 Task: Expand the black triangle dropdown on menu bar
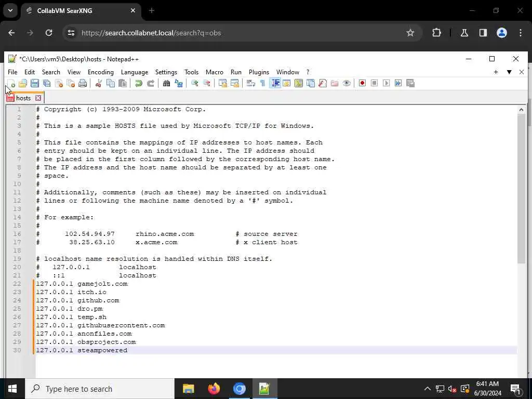(x=509, y=72)
